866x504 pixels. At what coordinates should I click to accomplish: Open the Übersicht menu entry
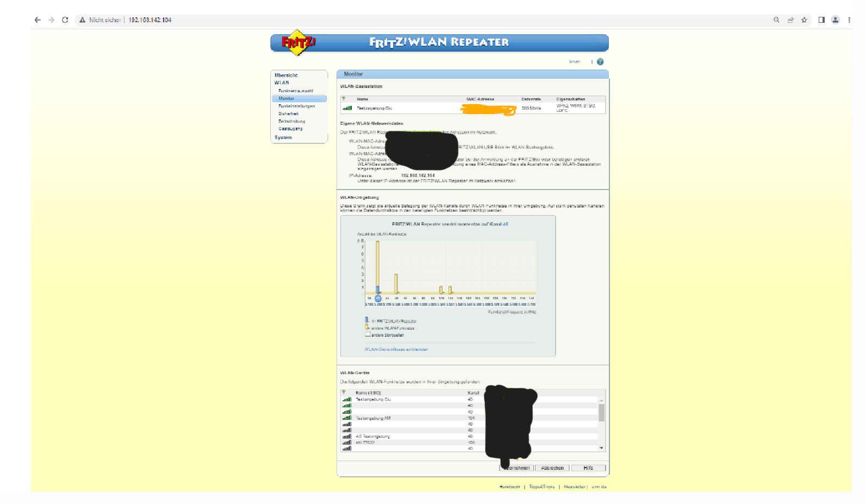pos(286,75)
